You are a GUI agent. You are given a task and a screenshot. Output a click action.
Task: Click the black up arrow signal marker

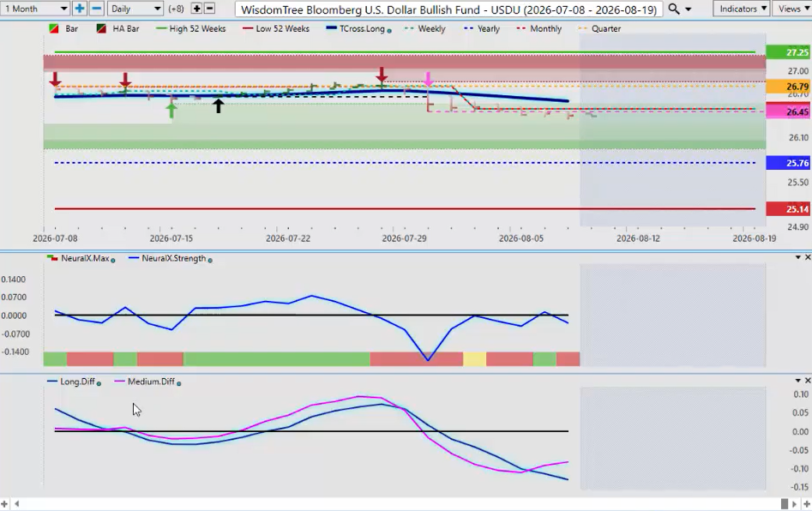(219, 105)
